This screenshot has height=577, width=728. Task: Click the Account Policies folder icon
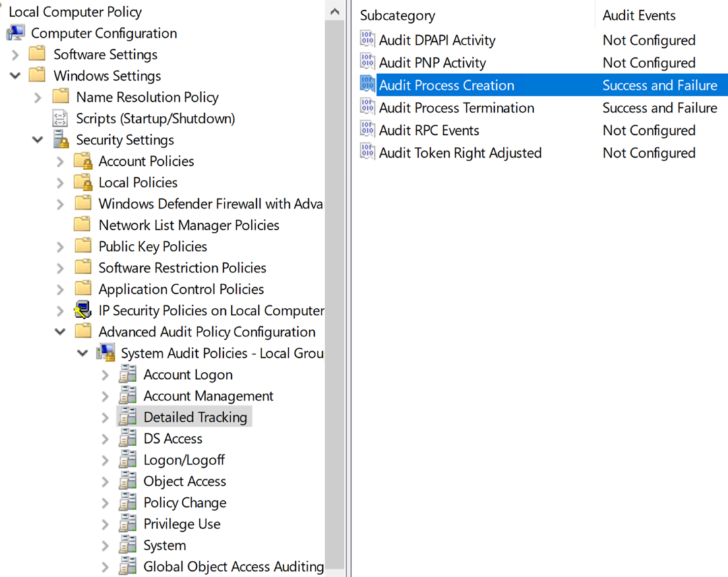[x=83, y=161]
